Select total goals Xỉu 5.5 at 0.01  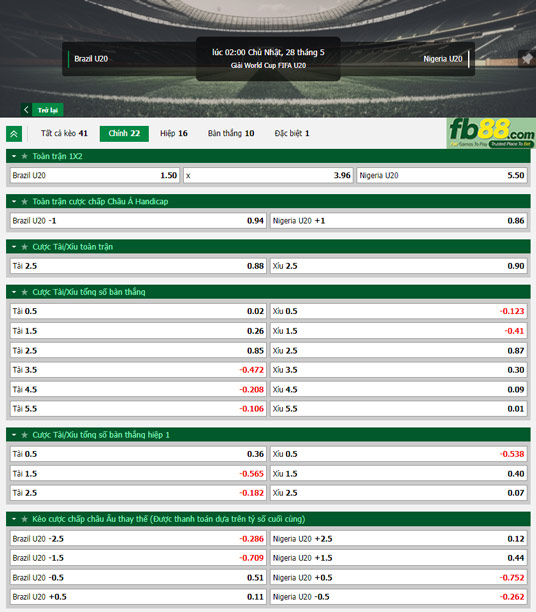point(399,409)
